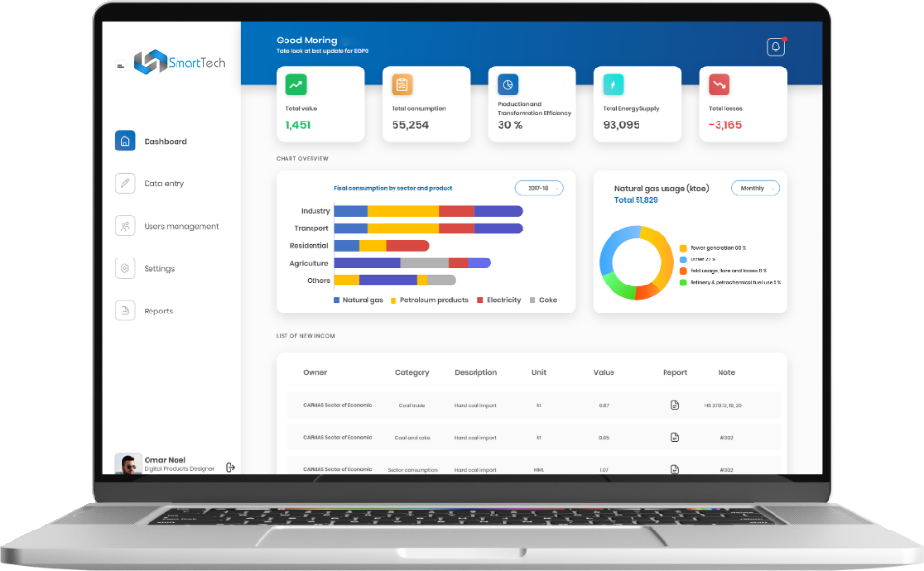
Task: Click the logout icon next to Omar Nael
Action: pos(230,467)
